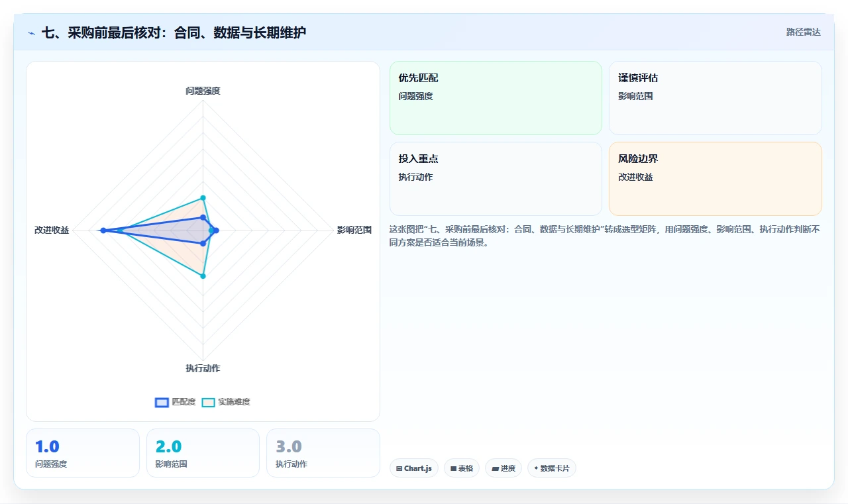Click the 路径雷达 label in the header
This screenshot has width=848, height=504.
coord(804,32)
